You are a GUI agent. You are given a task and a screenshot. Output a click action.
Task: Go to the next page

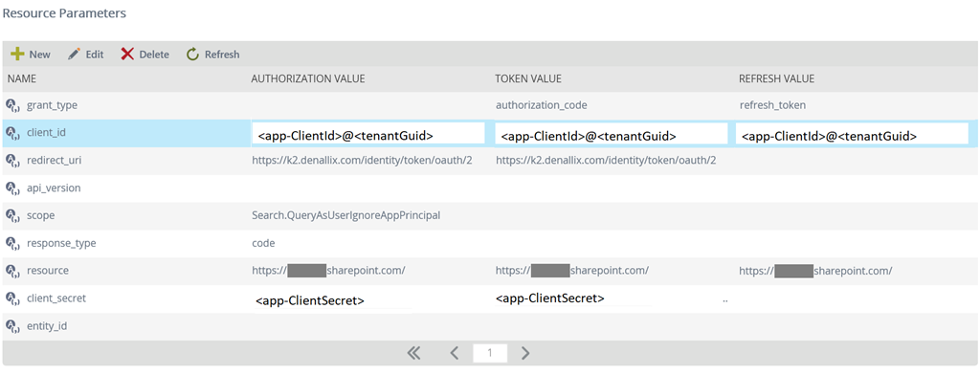pyautogui.click(x=525, y=353)
